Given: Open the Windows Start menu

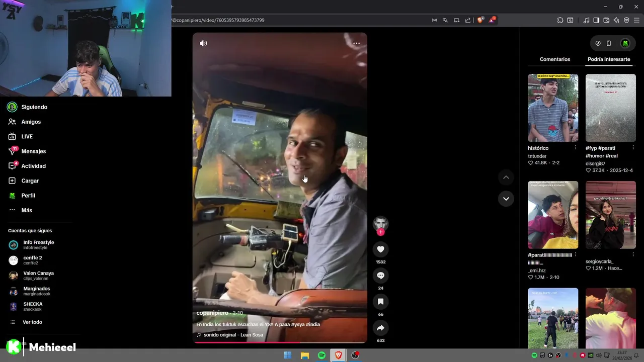Looking at the screenshot, I should click(287, 355).
